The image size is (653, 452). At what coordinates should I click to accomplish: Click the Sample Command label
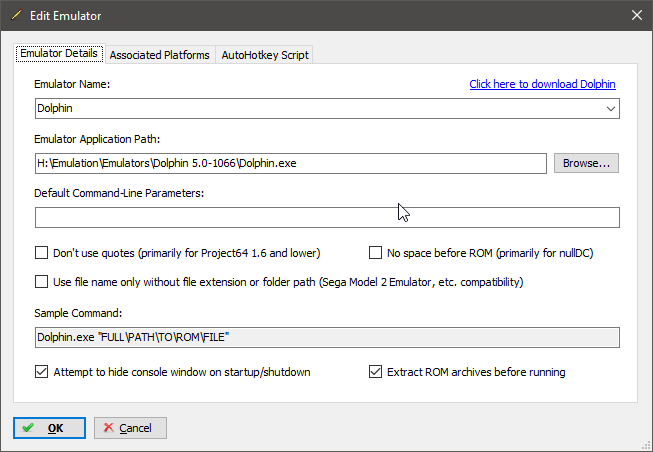(78, 313)
